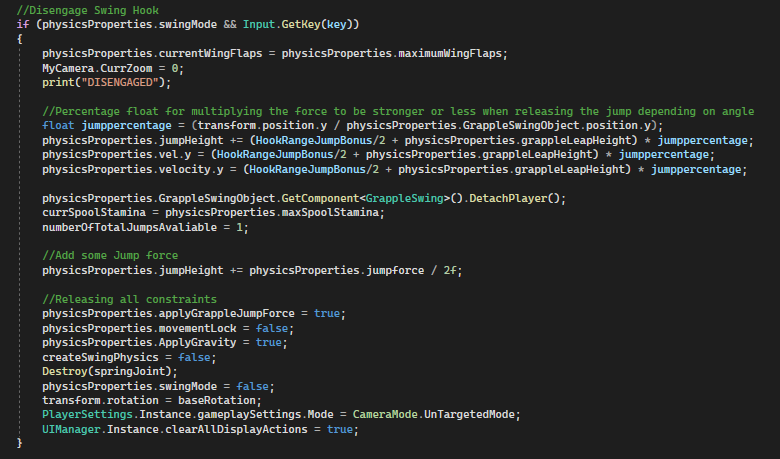780x459 pixels.
Task: Click "Destroy(springJoint);" line
Action: 110,371
